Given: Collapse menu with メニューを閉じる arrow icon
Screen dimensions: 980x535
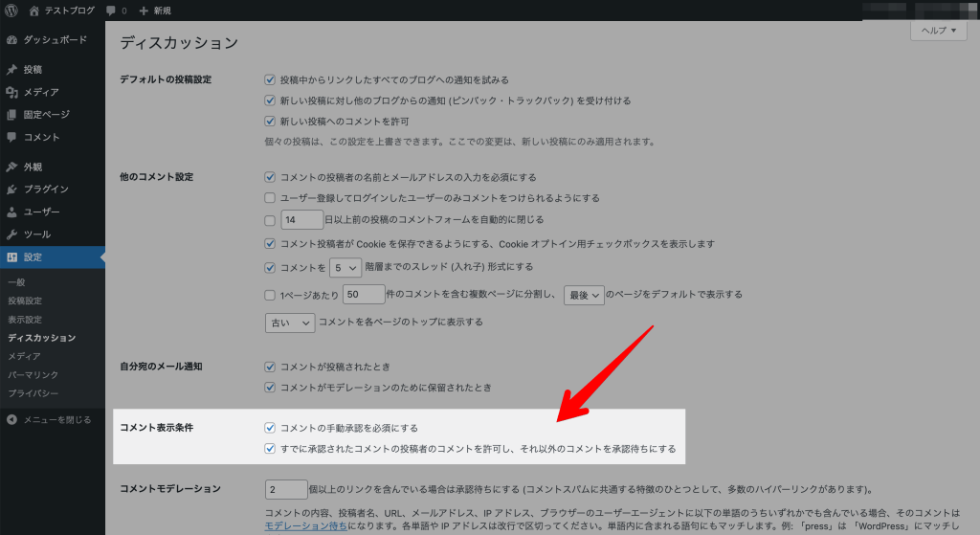Looking at the screenshot, I should 11,419.
